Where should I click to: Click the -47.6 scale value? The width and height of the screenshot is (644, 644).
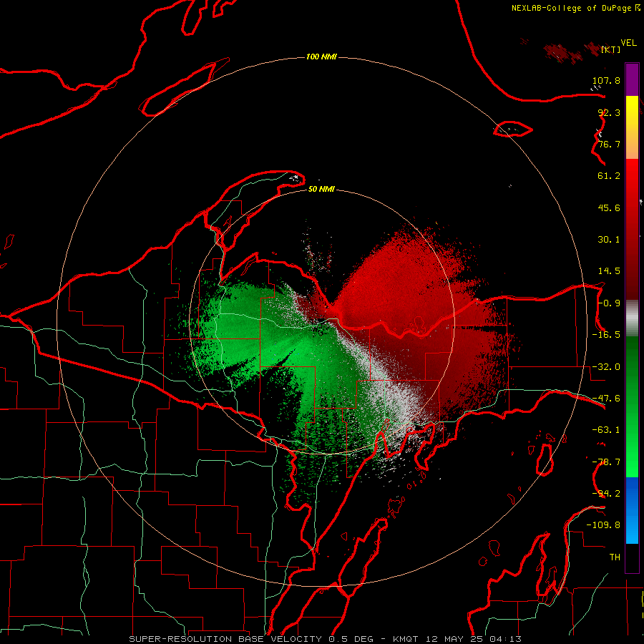point(606,399)
